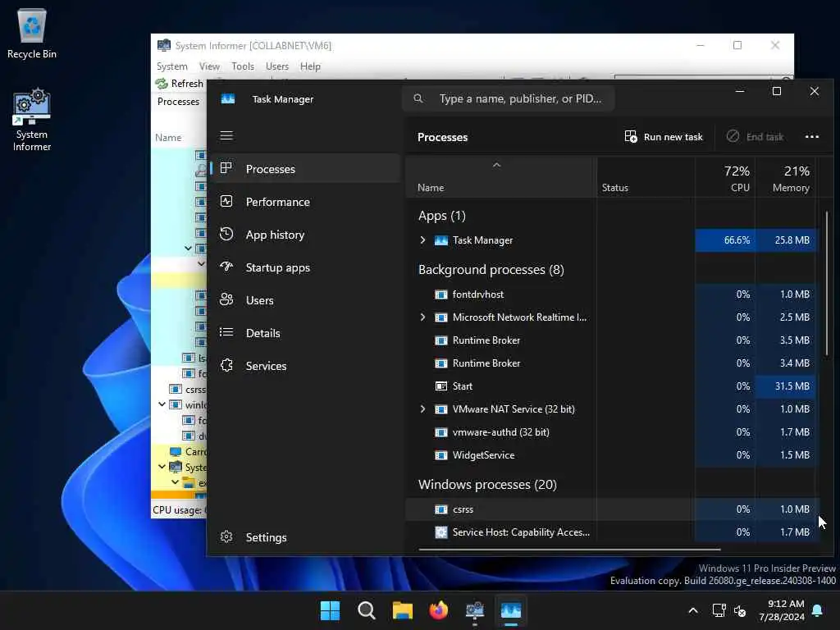840x630 pixels.
Task: Open Users menu in System Informer
Action: click(277, 66)
